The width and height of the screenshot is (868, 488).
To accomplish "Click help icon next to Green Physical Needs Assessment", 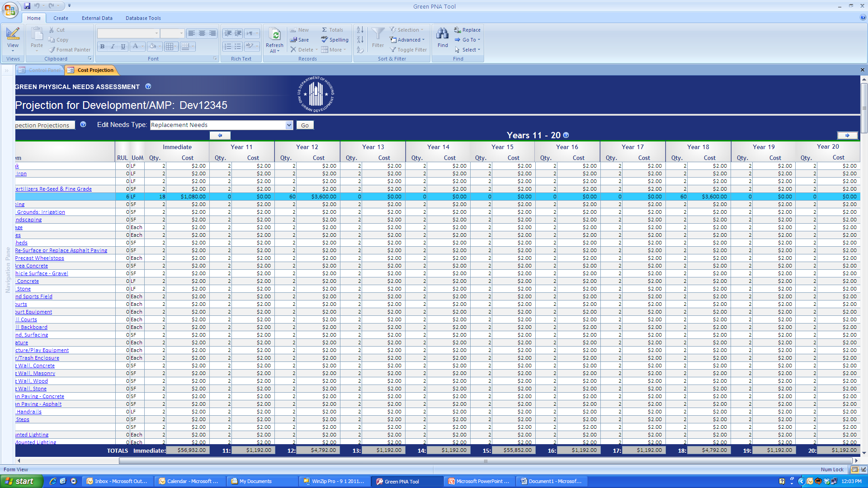I will pyautogui.click(x=148, y=86).
